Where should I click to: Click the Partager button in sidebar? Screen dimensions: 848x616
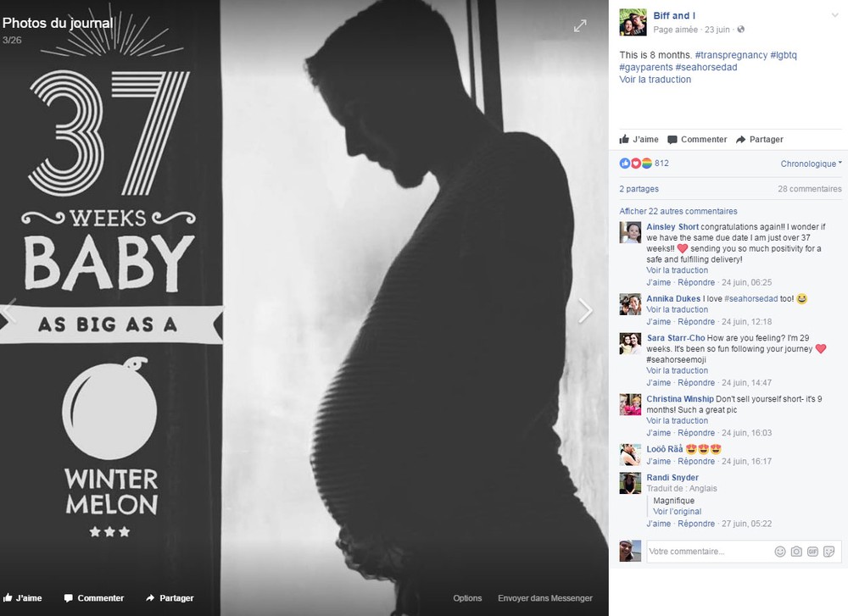pyautogui.click(x=759, y=140)
